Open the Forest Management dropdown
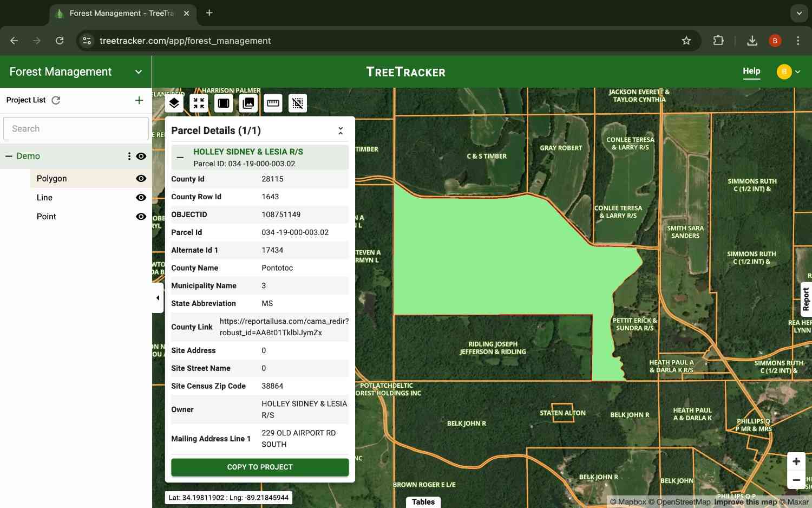The image size is (812, 508). point(139,71)
